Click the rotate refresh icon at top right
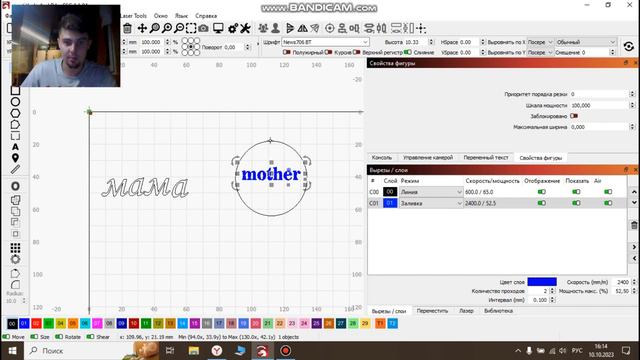 click(629, 47)
